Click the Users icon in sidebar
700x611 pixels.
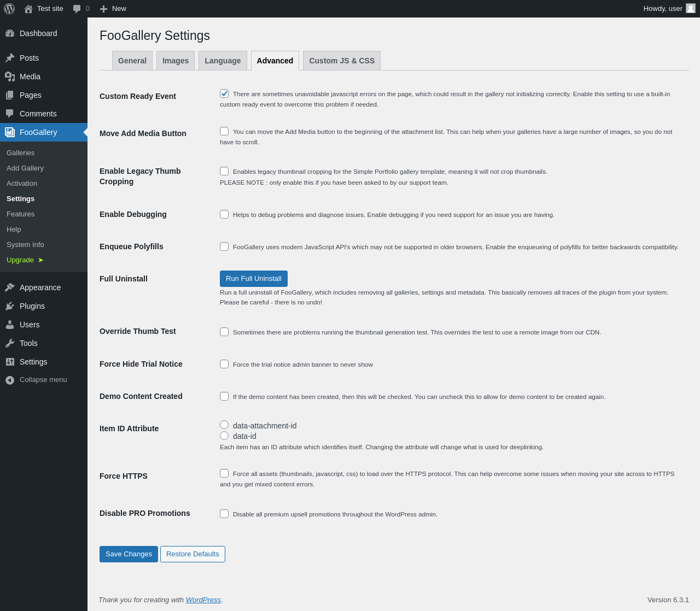pos(10,325)
